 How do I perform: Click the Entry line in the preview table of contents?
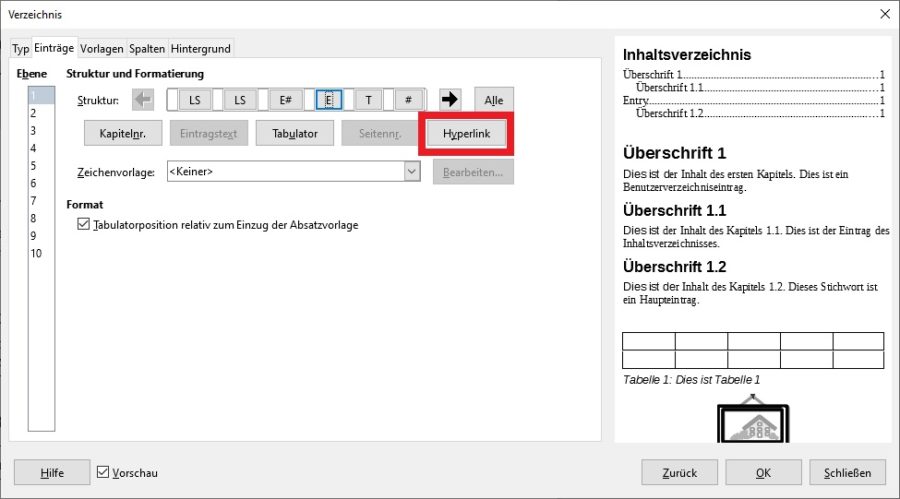(754, 100)
